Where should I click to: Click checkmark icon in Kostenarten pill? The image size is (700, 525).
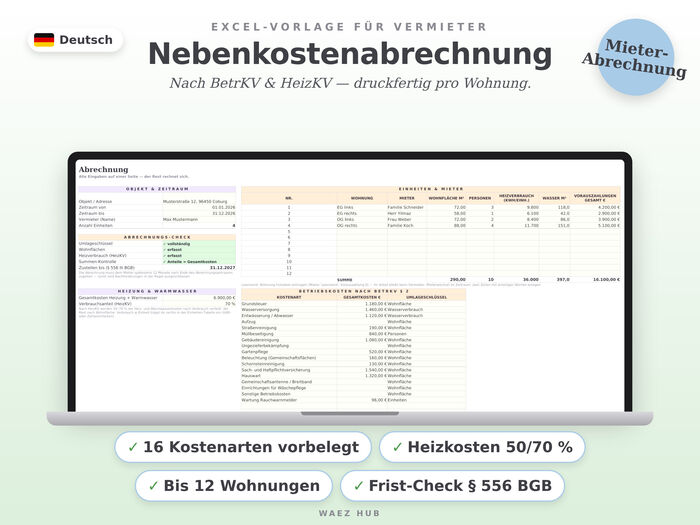[x=133, y=447]
